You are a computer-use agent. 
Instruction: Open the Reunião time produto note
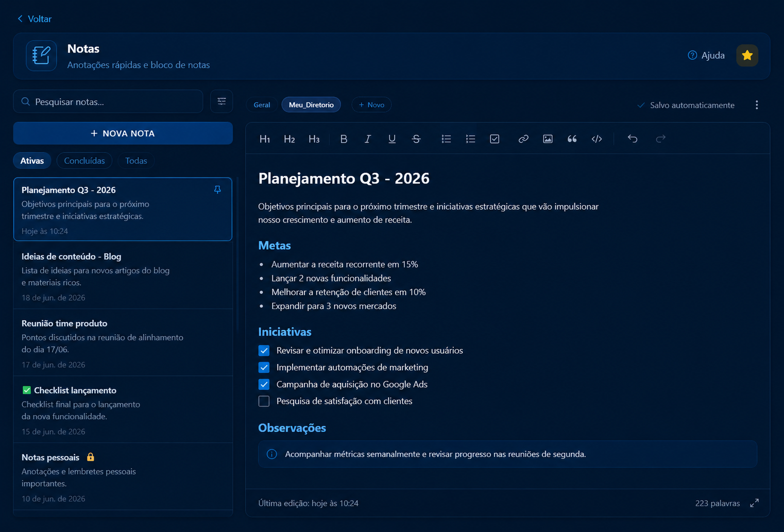123,343
